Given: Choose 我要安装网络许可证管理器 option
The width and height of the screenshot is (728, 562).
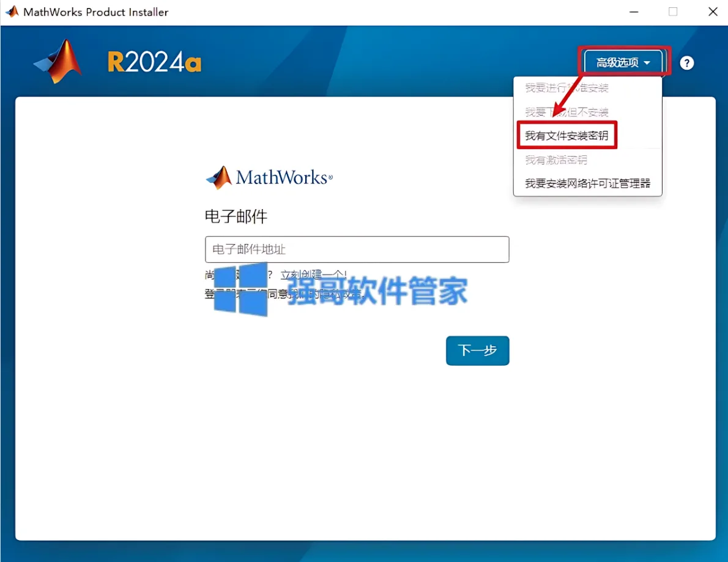Looking at the screenshot, I should click(587, 183).
